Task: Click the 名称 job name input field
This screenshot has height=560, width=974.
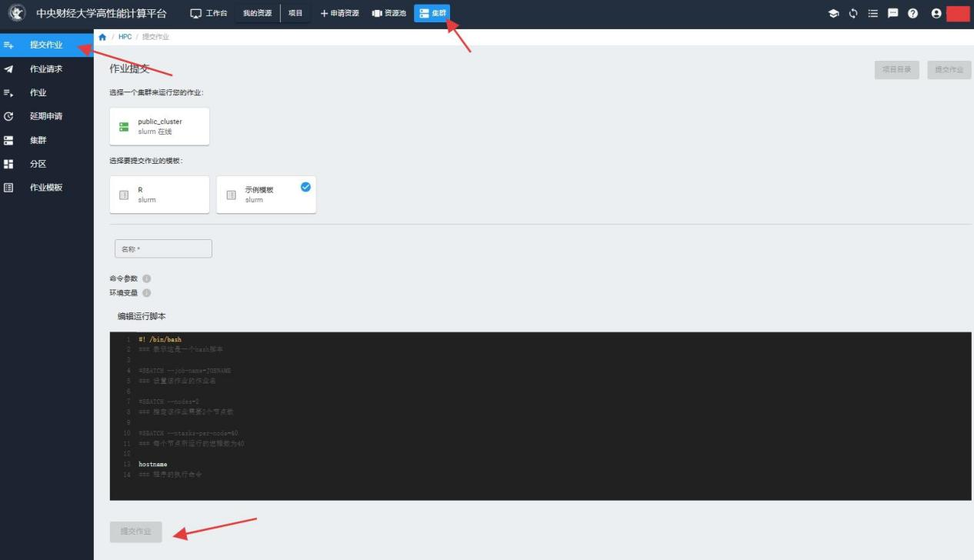Action: coord(162,248)
